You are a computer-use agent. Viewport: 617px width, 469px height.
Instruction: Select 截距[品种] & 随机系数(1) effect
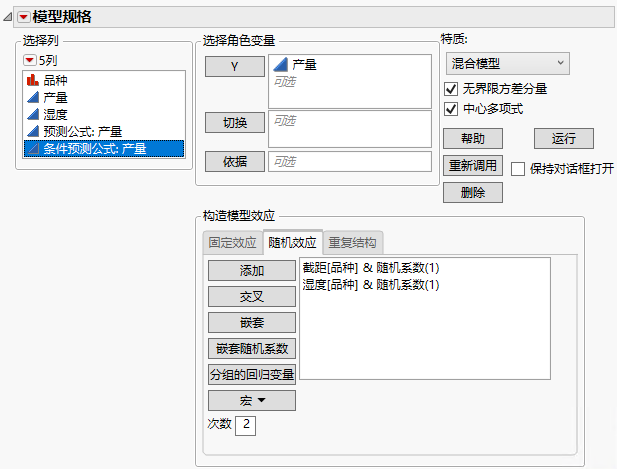click(x=371, y=268)
